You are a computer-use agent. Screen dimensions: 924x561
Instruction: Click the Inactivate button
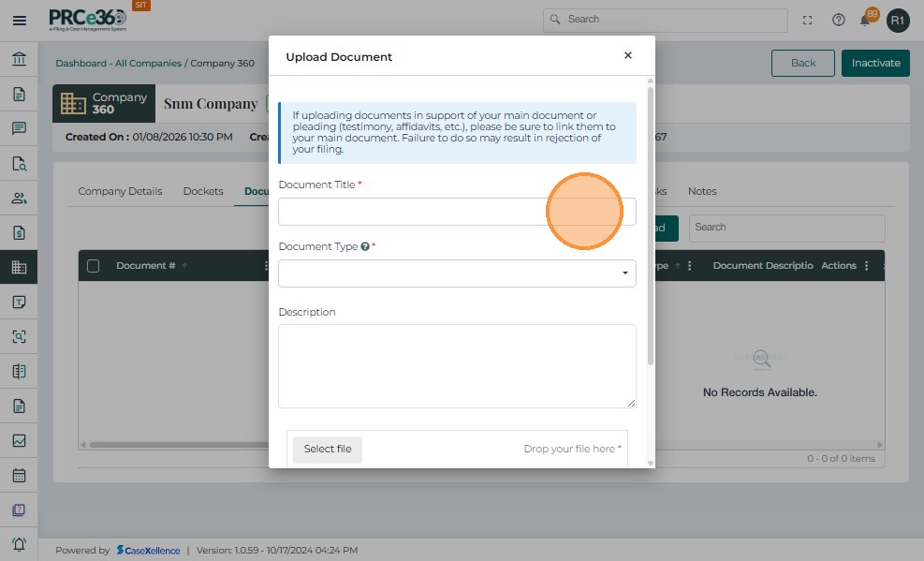[x=875, y=63]
